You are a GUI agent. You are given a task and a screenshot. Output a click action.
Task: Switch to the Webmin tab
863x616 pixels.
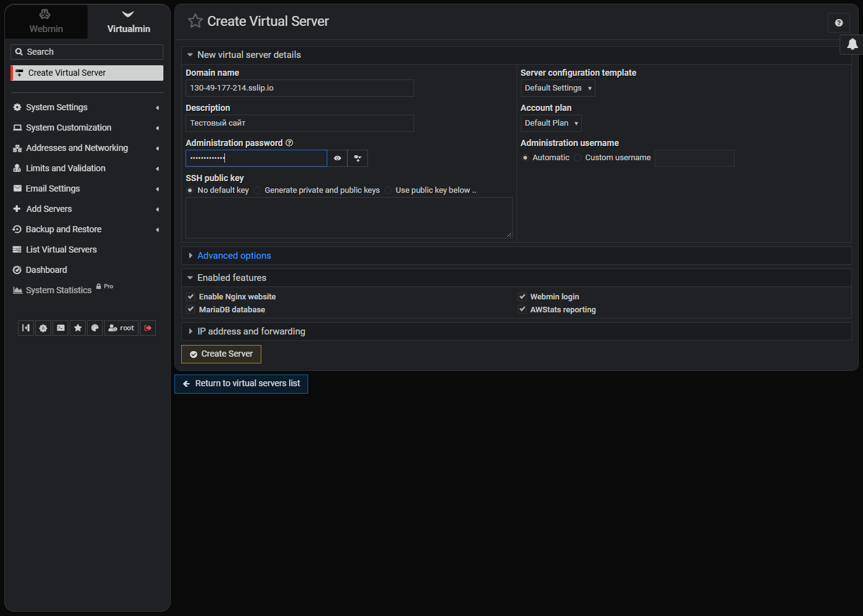pos(46,22)
